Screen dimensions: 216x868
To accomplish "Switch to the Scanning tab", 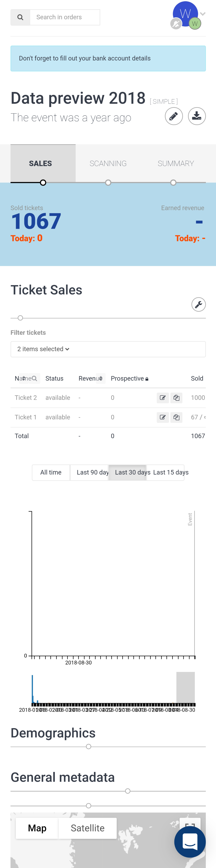I will 108,163.
